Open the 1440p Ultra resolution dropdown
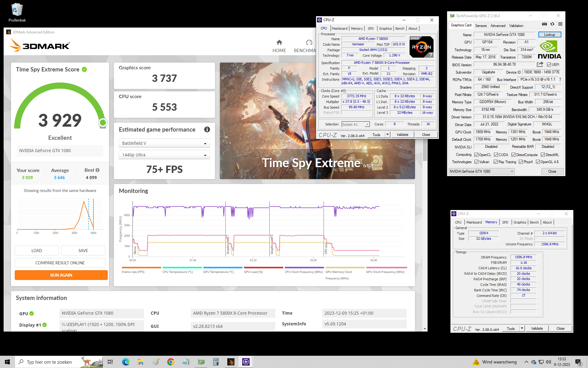The height and width of the screenshot is (368, 588). pos(164,155)
